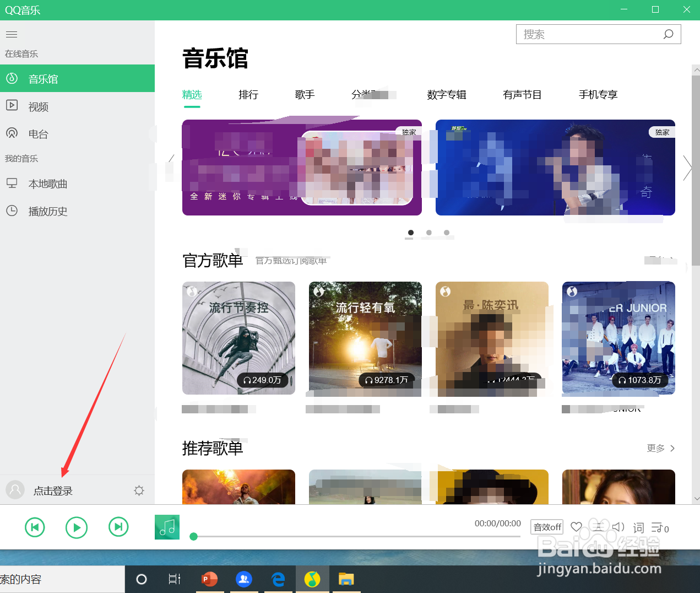Show the next banner with right arrow
This screenshot has width=700, height=593.
click(x=687, y=168)
